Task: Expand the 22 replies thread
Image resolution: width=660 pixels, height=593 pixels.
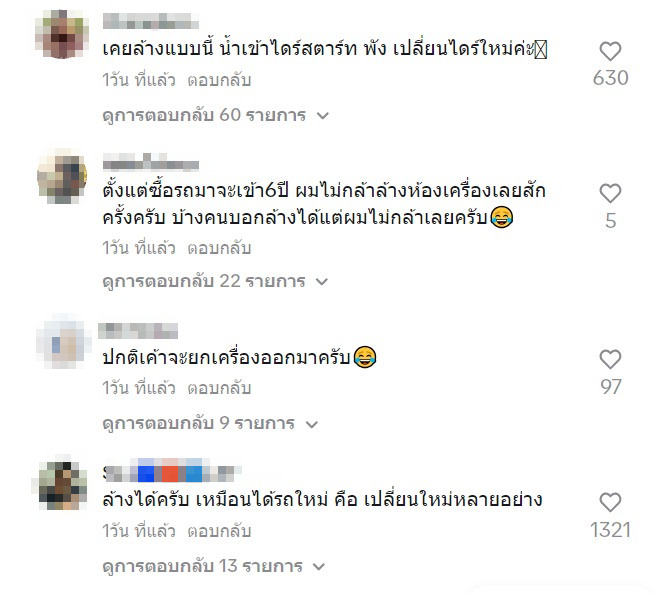Action: coord(215,281)
